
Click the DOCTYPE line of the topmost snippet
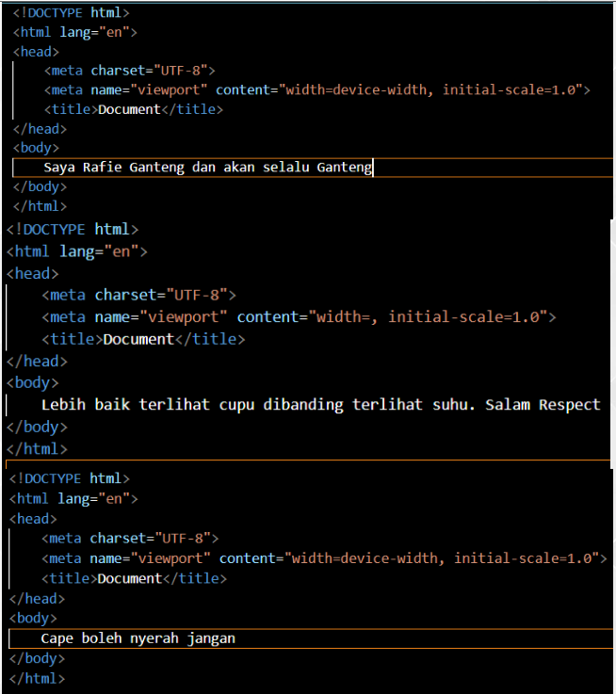coord(71,13)
